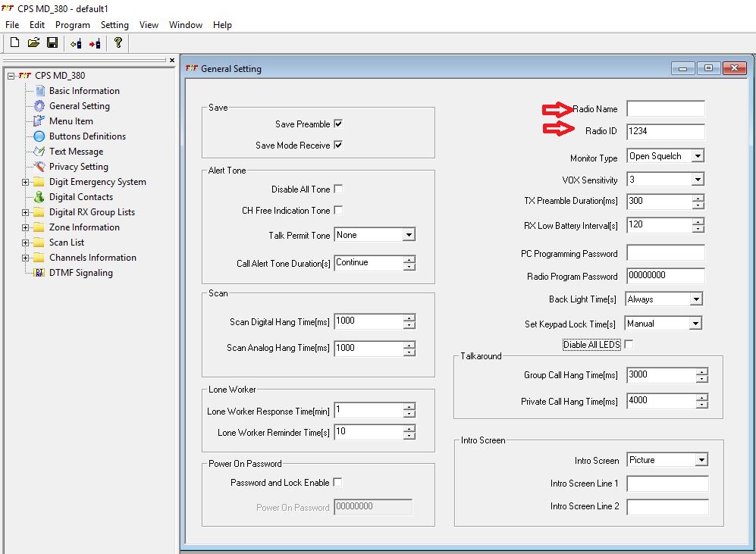
Task: Increase Scan Digital Hang Time with up arrow
Action: tap(410, 317)
